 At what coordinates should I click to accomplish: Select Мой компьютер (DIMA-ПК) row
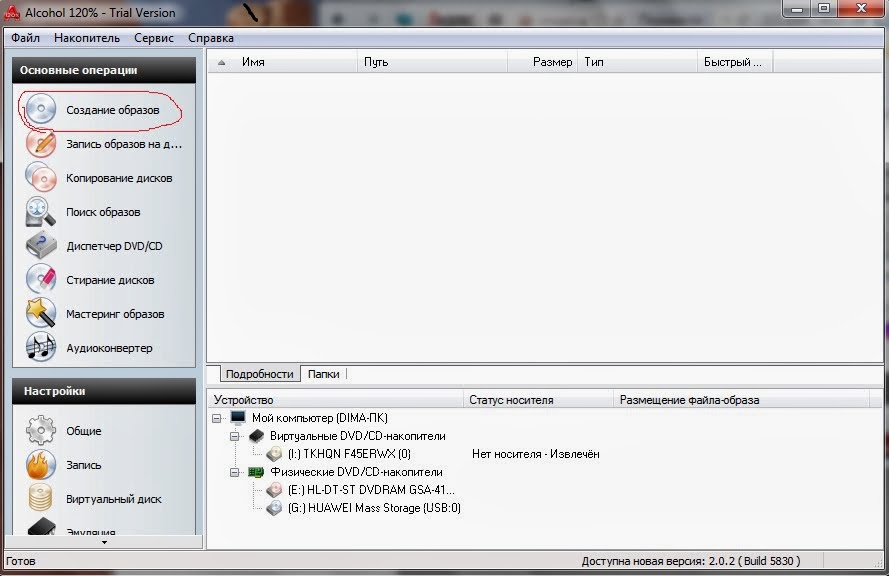tap(320, 418)
